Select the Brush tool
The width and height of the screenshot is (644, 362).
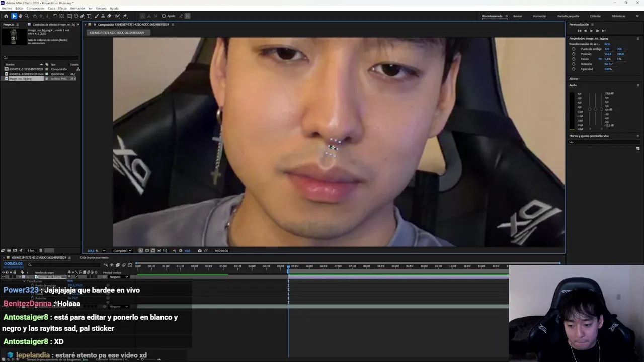coord(97,16)
